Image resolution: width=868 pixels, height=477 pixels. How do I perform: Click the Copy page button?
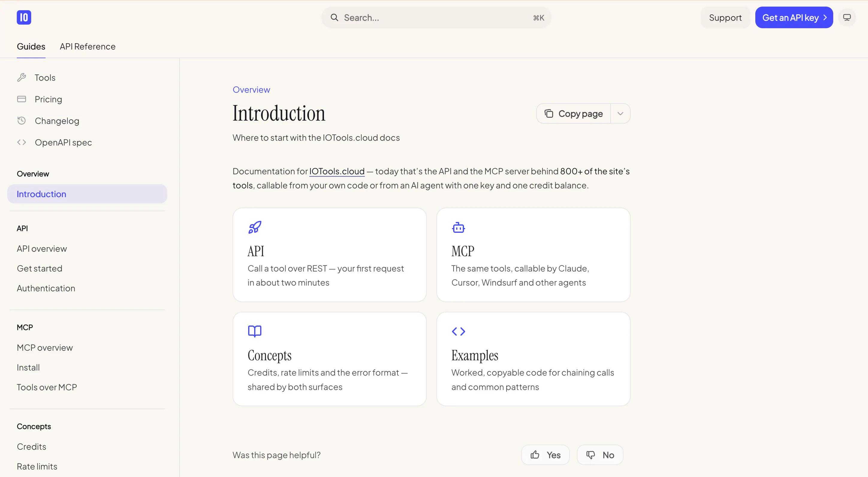[x=573, y=114]
